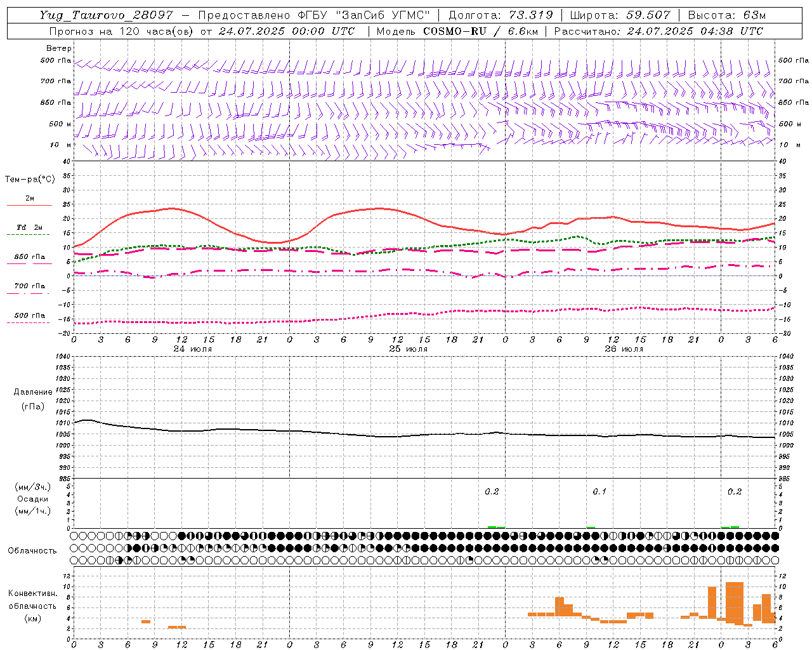Click the Ветер panel label

[59, 48]
